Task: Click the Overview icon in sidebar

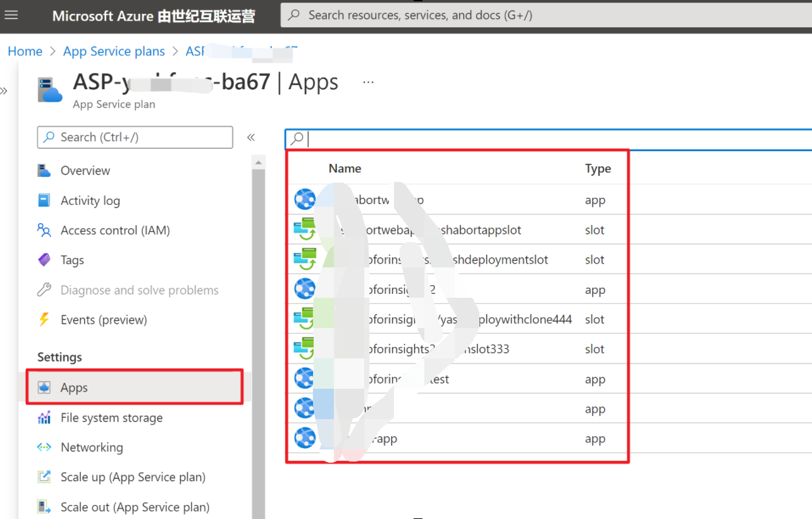Action: (x=44, y=171)
